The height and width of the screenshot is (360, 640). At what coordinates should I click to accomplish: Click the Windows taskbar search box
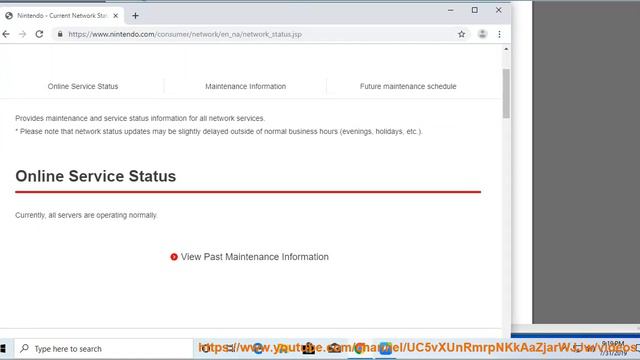(104, 349)
